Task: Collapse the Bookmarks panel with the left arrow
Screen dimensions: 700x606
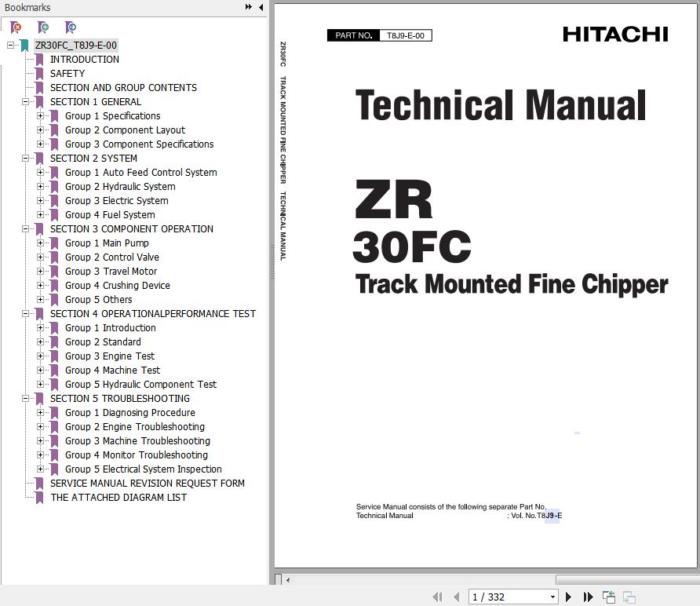Action: pyautogui.click(x=261, y=7)
